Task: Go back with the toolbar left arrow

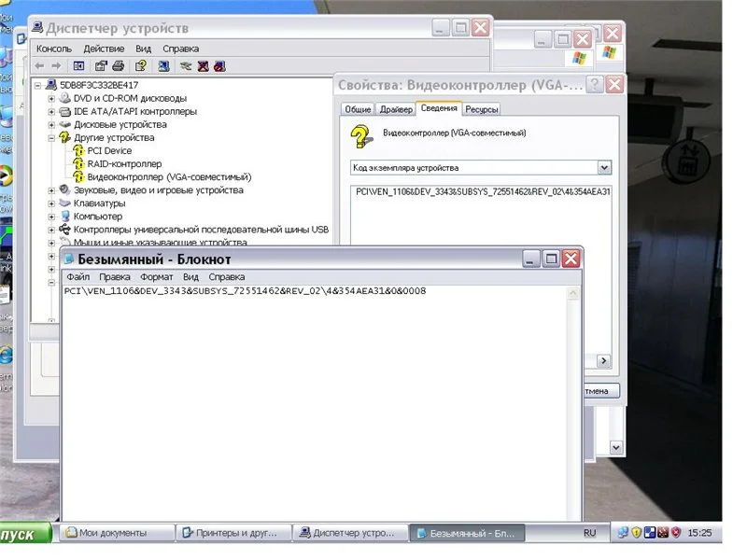Action: (39, 66)
